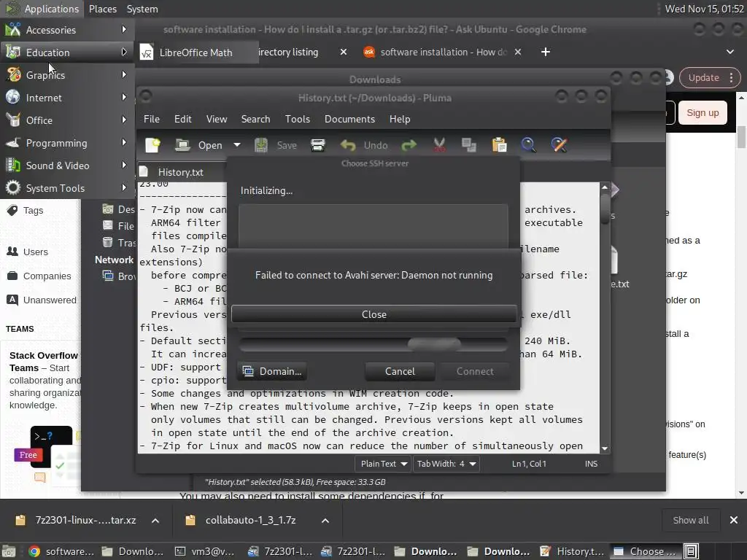Open the Help menu in Pluma
This screenshot has width=747, height=560.
[400, 119]
